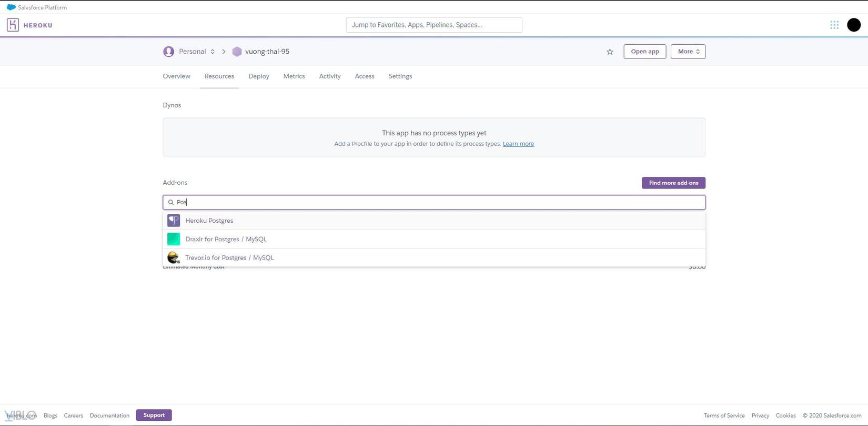Follow the Learn more link
This screenshot has width=868, height=426.
point(518,144)
